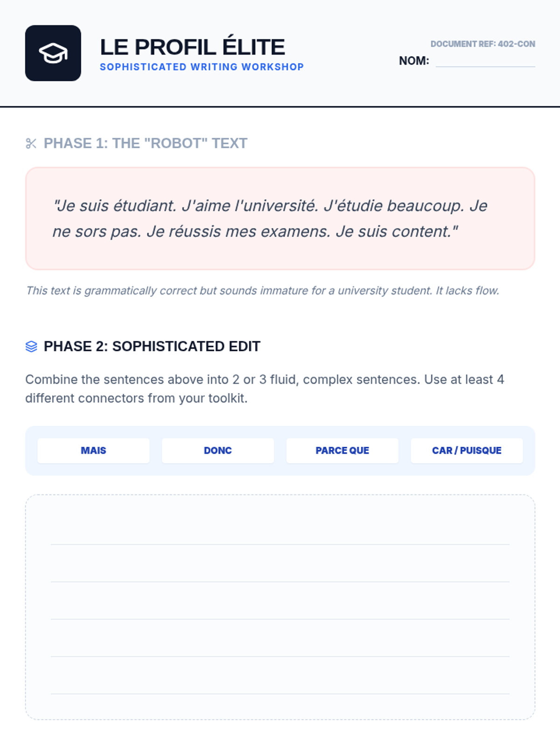The width and height of the screenshot is (560, 747).
Task: Click the italic note about lacking flow
Action: click(262, 290)
